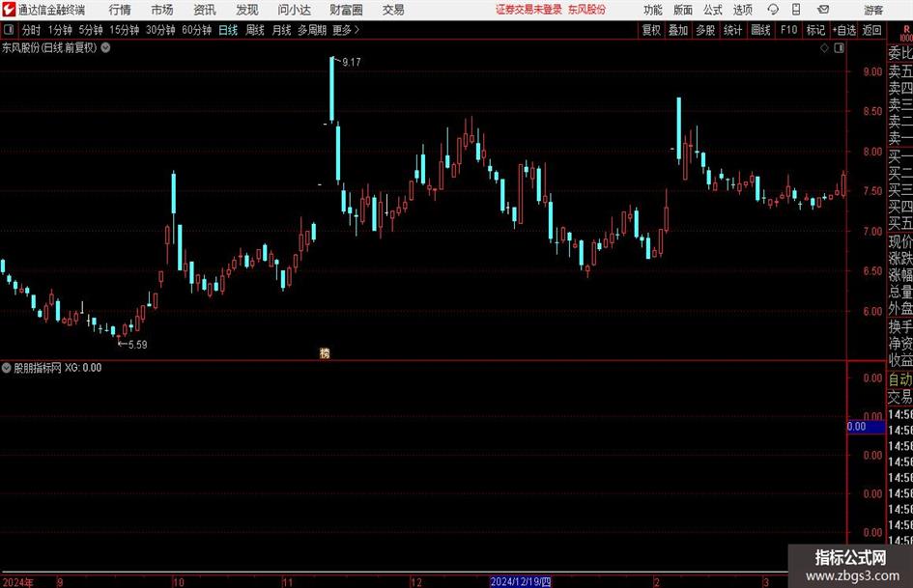The width and height of the screenshot is (913, 588).
Task: Expand the 股朋指标网 indicator dropdown arrow
Action: click(7, 367)
